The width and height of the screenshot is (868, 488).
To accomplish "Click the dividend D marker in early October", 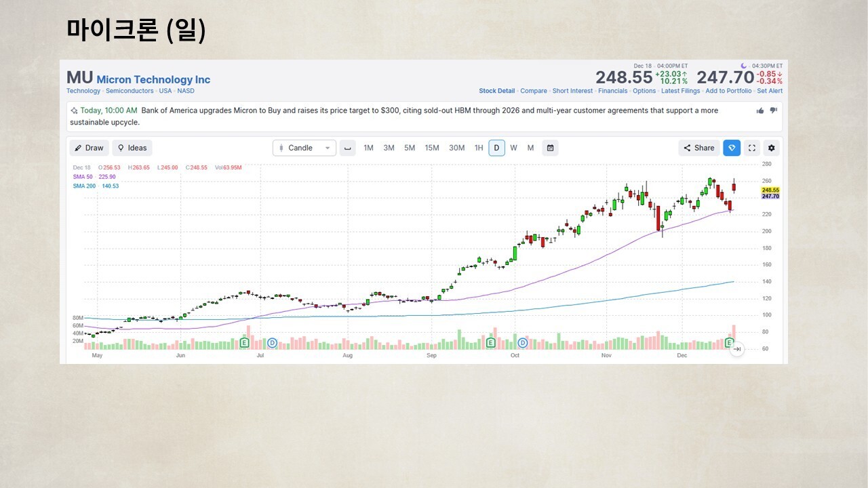I will pos(523,343).
